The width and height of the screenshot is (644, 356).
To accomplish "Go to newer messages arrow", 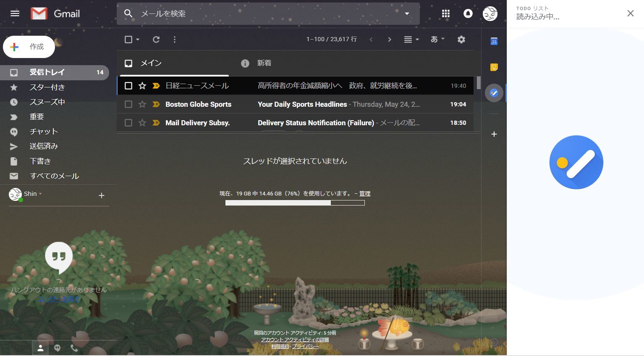I will [x=371, y=40].
